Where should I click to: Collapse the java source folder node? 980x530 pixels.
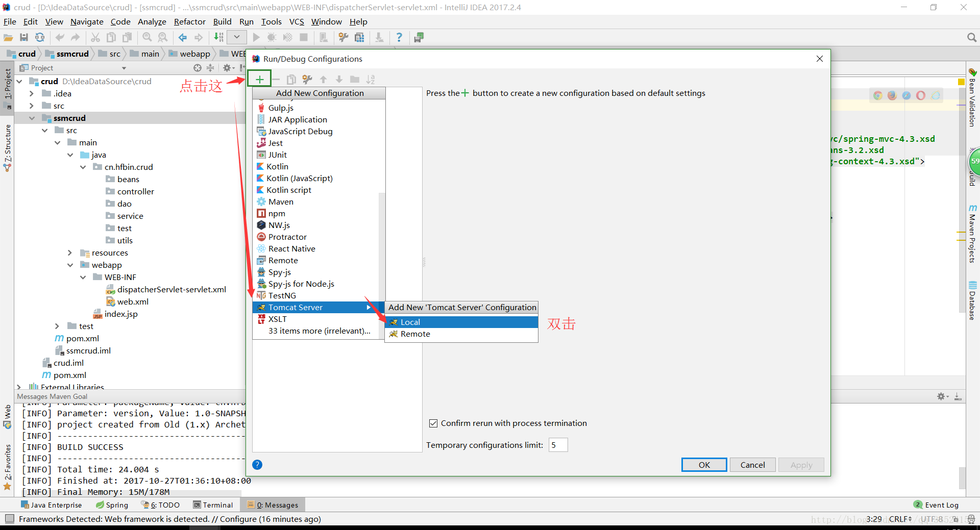tap(70, 155)
